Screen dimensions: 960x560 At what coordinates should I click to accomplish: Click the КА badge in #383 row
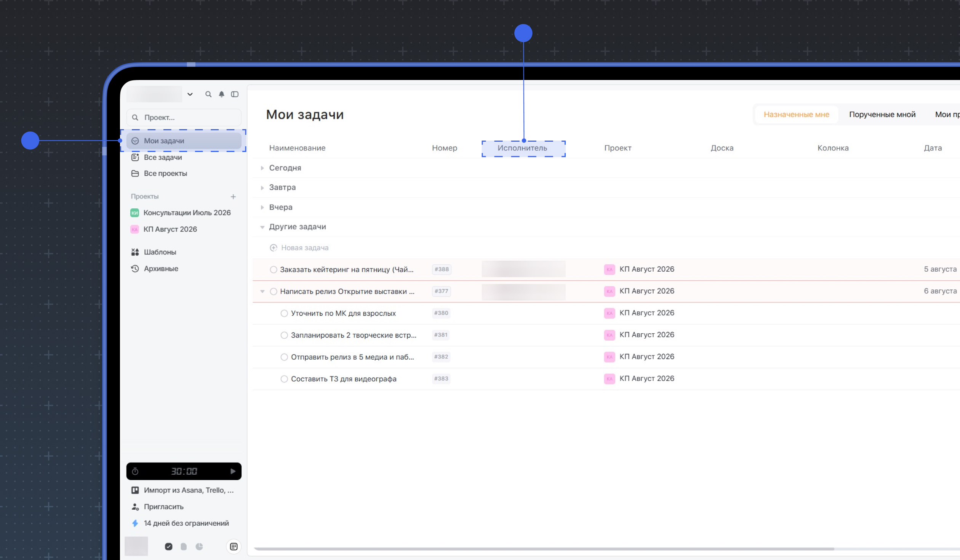pos(609,379)
